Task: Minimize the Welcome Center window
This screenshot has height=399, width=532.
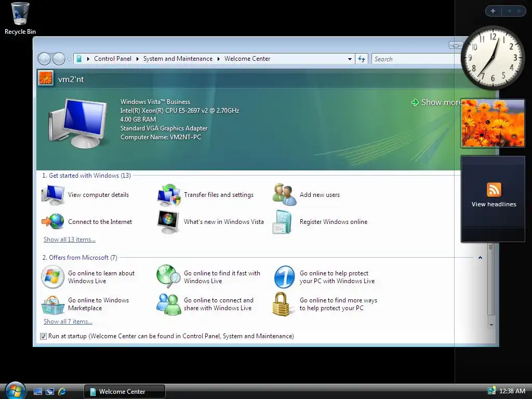Action: [456, 45]
